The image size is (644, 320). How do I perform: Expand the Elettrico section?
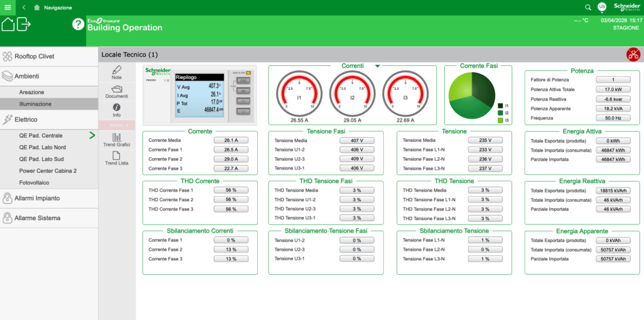26,119
